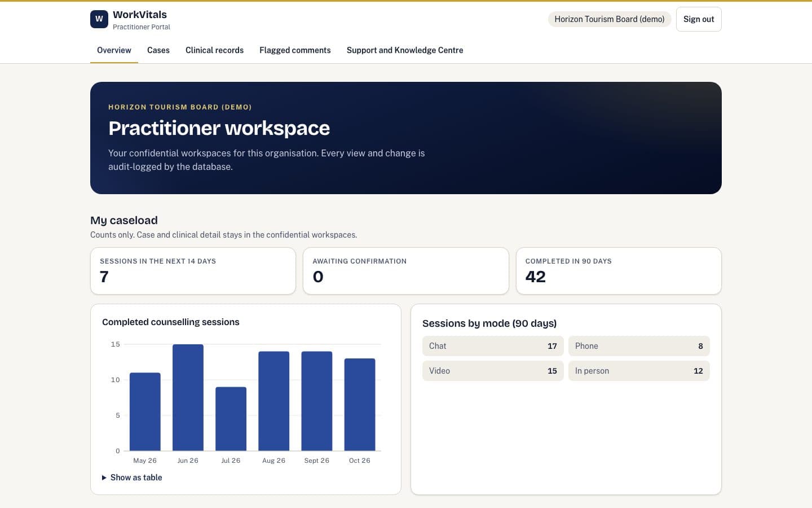Open Flagged comments tab
Screen dimensions: 812x508
[295, 50]
